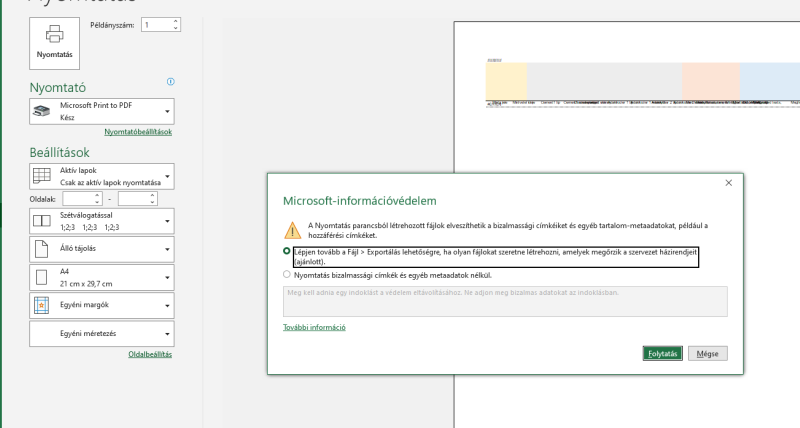Click the '21 cm x 29,7 cm' text
Screen dimensions: 800x428
click(x=86, y=284)
